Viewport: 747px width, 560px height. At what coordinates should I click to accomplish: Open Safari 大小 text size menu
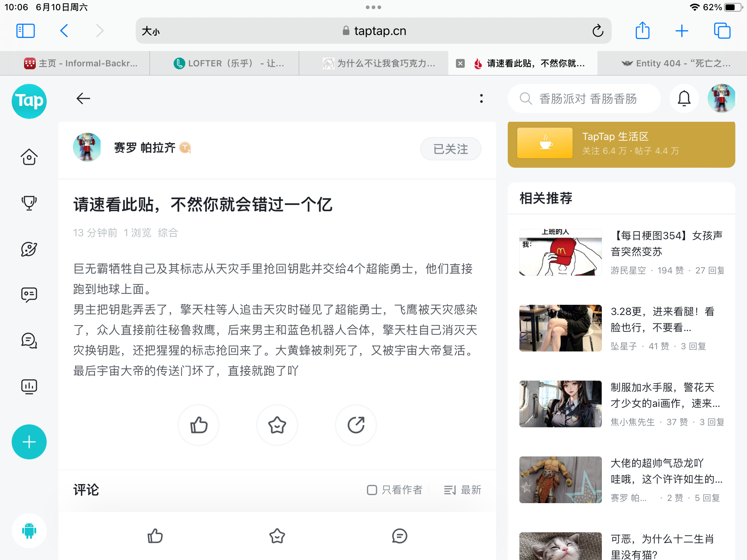pyautogui.click(x=151, y=31)
